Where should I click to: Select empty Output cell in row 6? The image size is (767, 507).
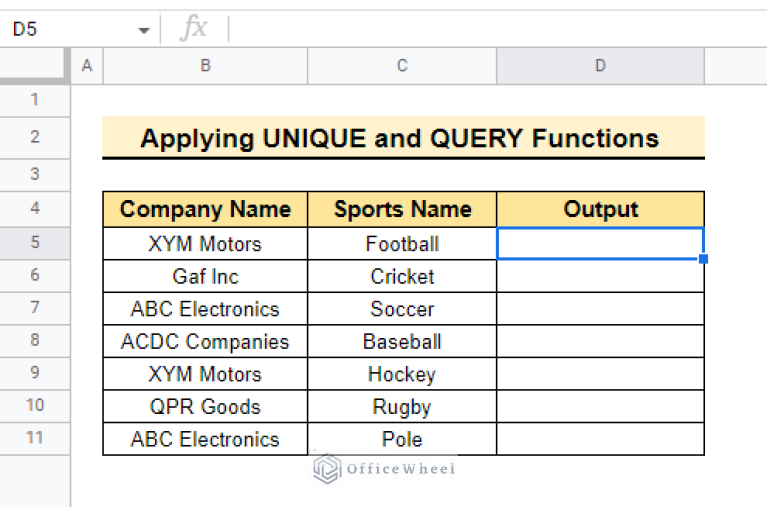tap(601, 277)
